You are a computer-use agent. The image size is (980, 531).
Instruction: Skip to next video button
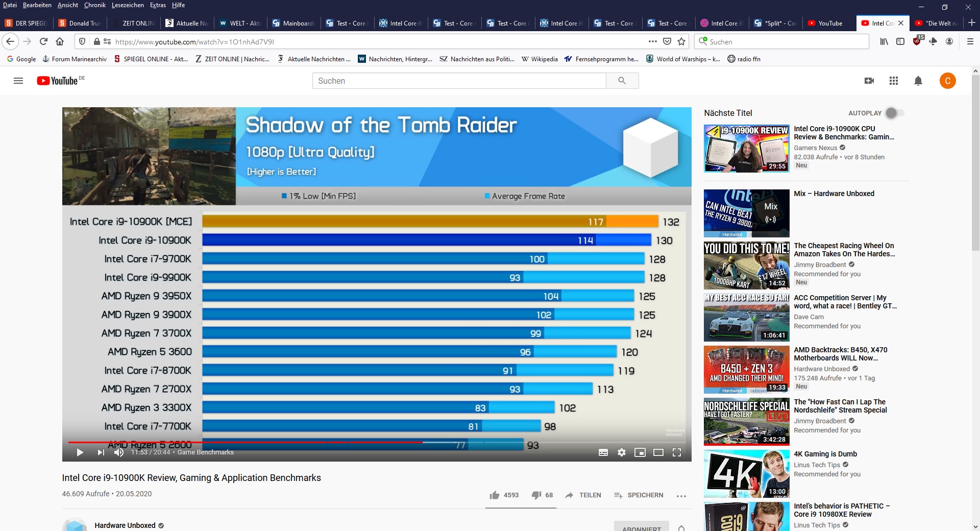pos(101,452)
